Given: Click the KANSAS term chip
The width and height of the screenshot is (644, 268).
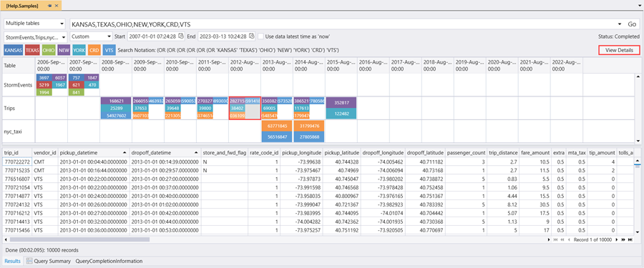Looking at the screenshot, I should (13, 50).
